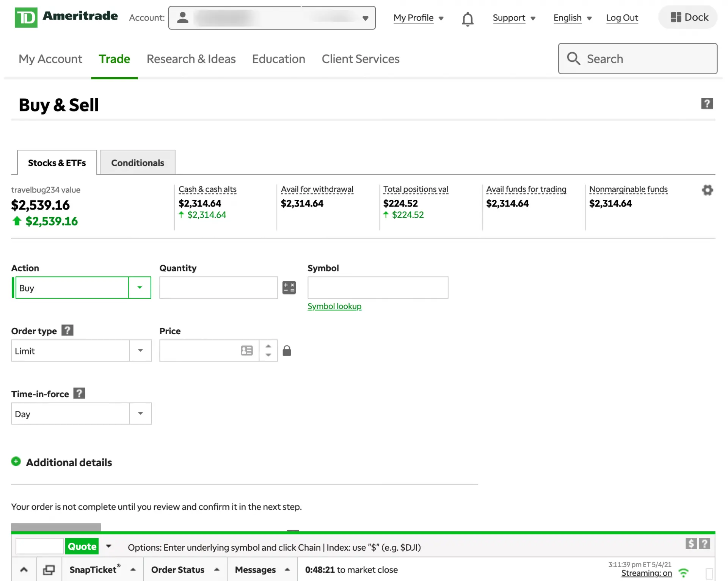Click the account user avatar icon
The width and height of the screenshot is (728, 581).
(x=182, y=17)
